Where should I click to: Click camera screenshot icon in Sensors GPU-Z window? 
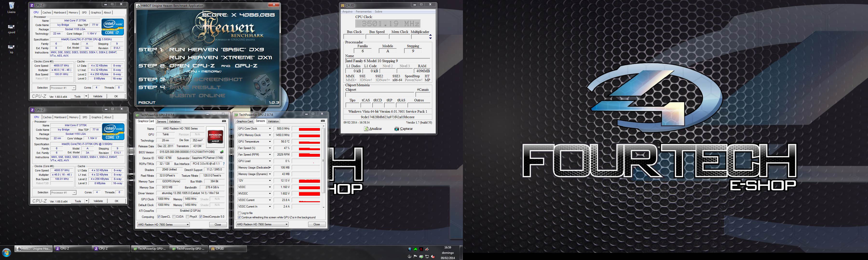click(x=322, y=121)
